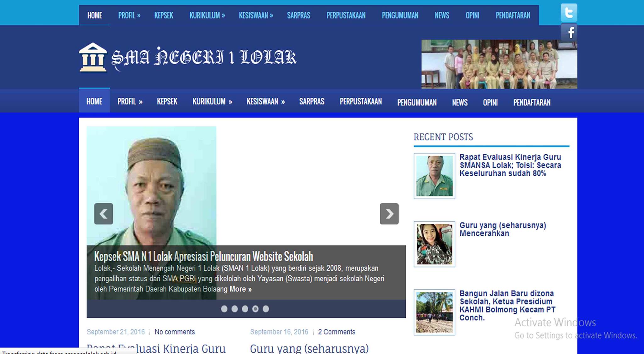Open recent post Rapat Evaluasi Kinerja Guru
Image resolution: width=644 pixels, height=354 pixels.
point(510,165)
